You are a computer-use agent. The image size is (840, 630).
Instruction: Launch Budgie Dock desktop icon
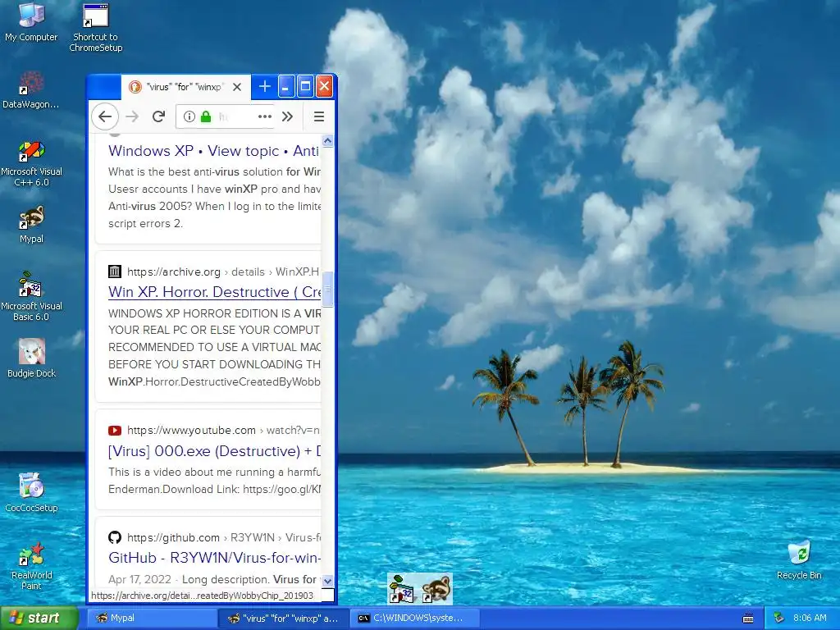pos(31,358)
